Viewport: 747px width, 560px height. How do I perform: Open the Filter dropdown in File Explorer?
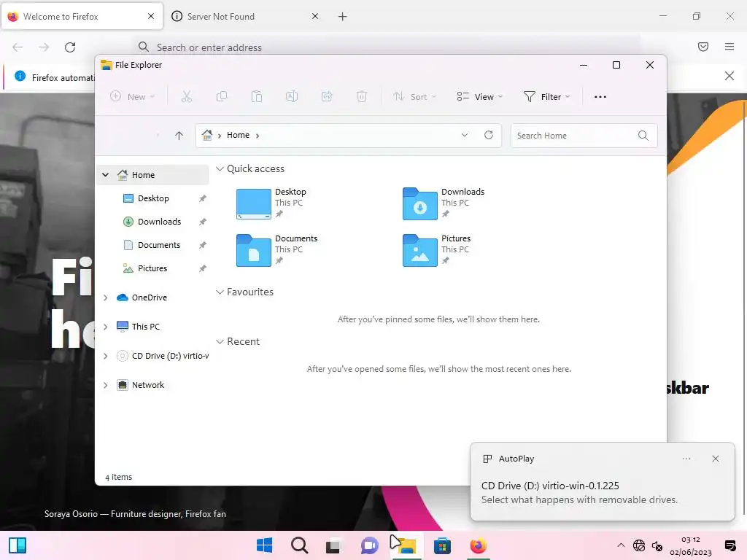point(546,97)
